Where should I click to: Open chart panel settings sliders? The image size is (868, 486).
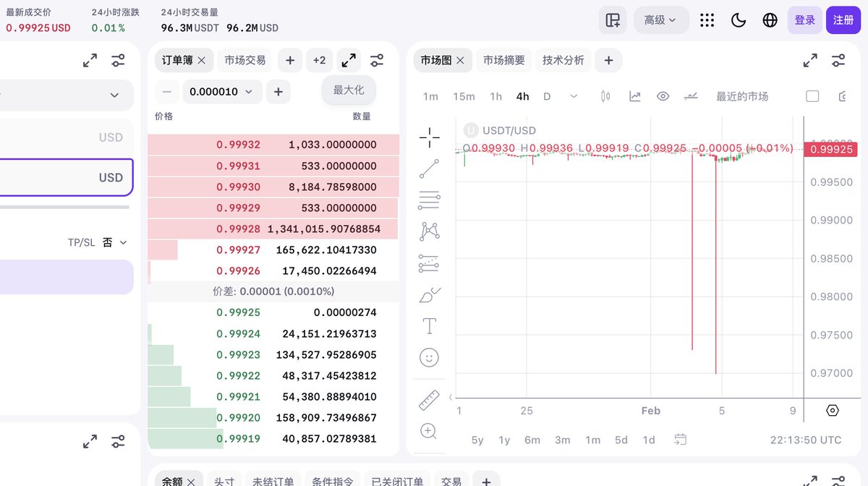(838, 61)
